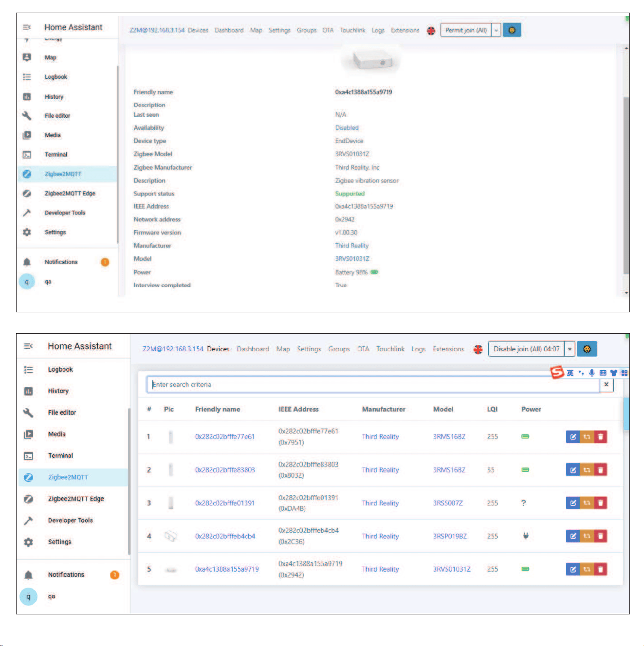Open Media icon in details page sidebar
Image resolution: width=644 pixels, height=646 pixels.
(27, 135)
